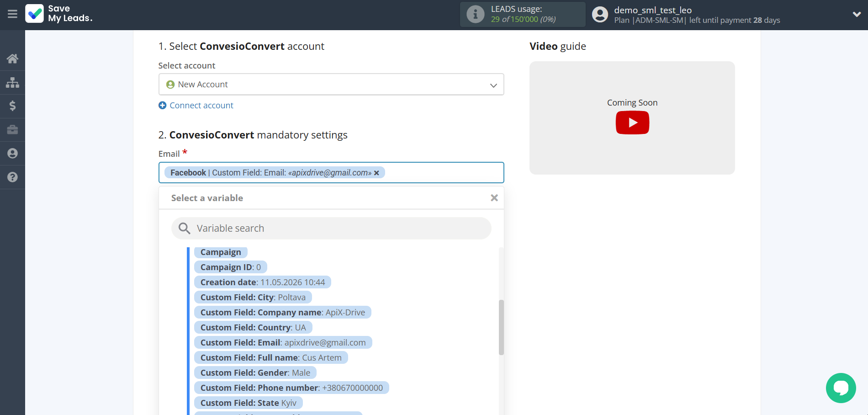Open the connections sitemap sidebar icon

click(x=12, y=82)
